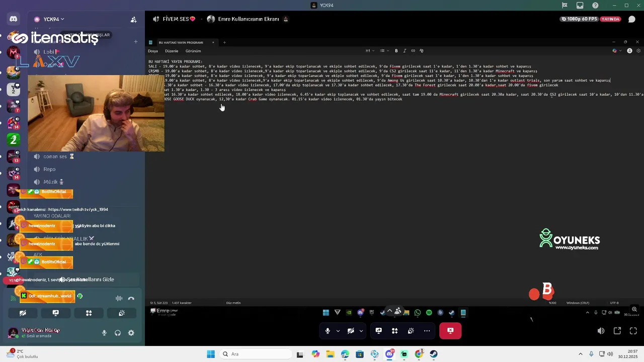
Task: Enter fullscreen for the stream
Action: [x=633, y=331]
